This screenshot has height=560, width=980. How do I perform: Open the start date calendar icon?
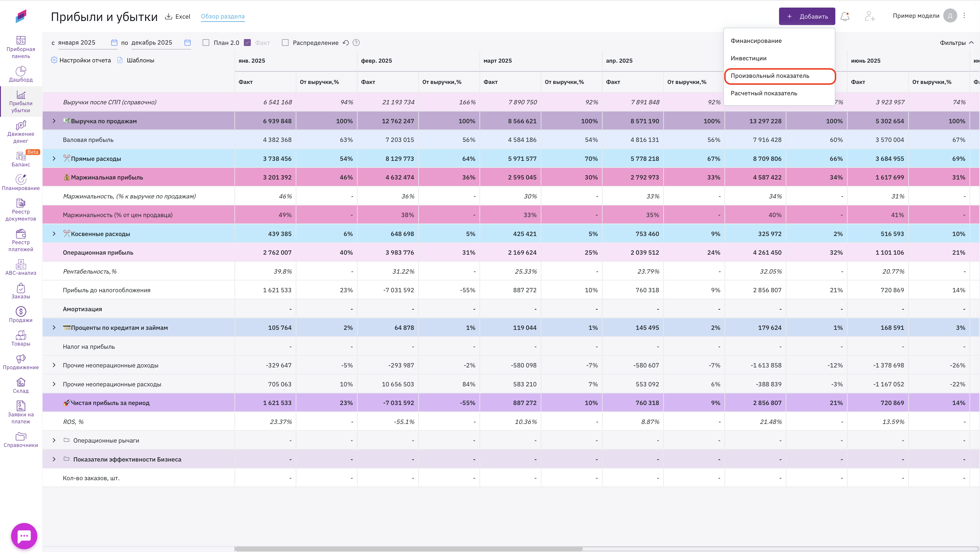114,43
